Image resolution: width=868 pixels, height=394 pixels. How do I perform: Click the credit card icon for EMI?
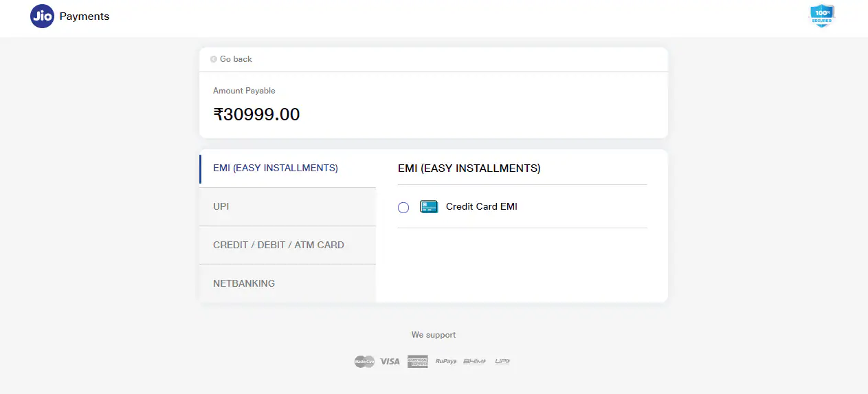[x=429, y=206]
